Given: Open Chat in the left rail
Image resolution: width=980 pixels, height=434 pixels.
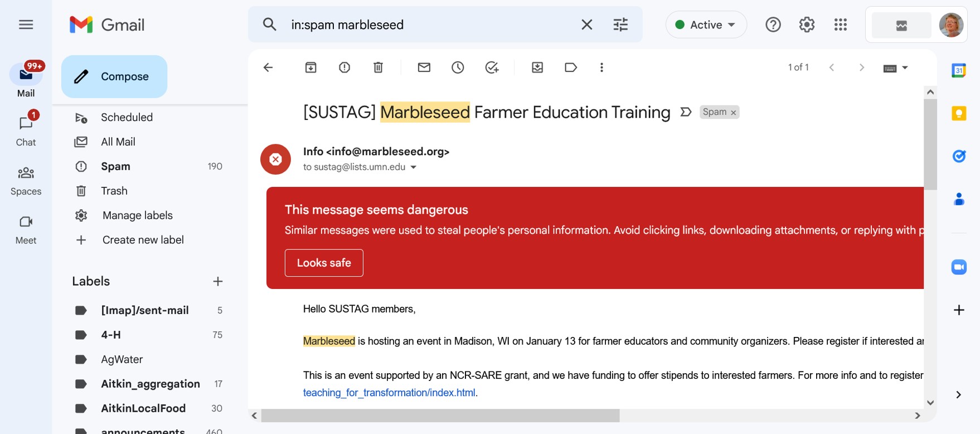Looking at the screenshot, I should tap(26, 129).
